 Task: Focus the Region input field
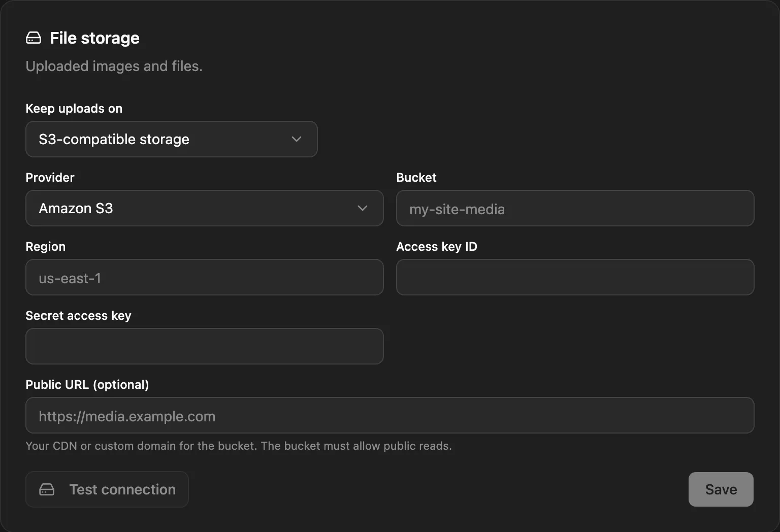coord(205,277)
